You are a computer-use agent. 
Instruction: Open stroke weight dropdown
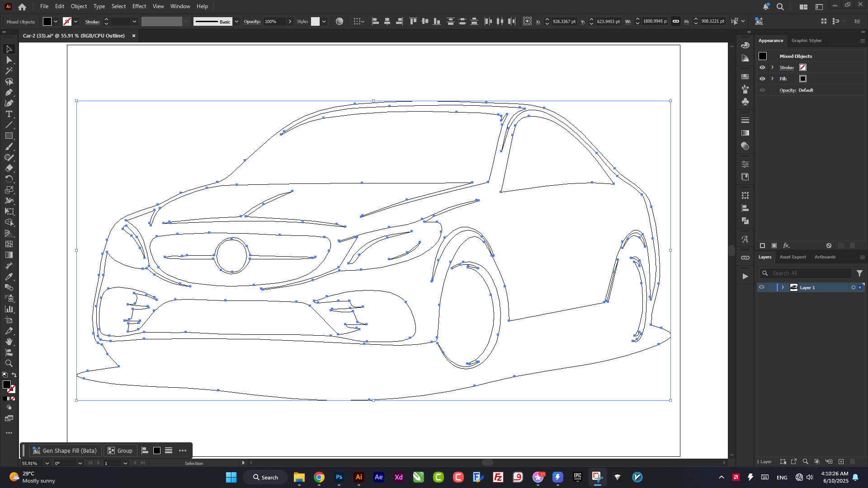pos(134,21)
